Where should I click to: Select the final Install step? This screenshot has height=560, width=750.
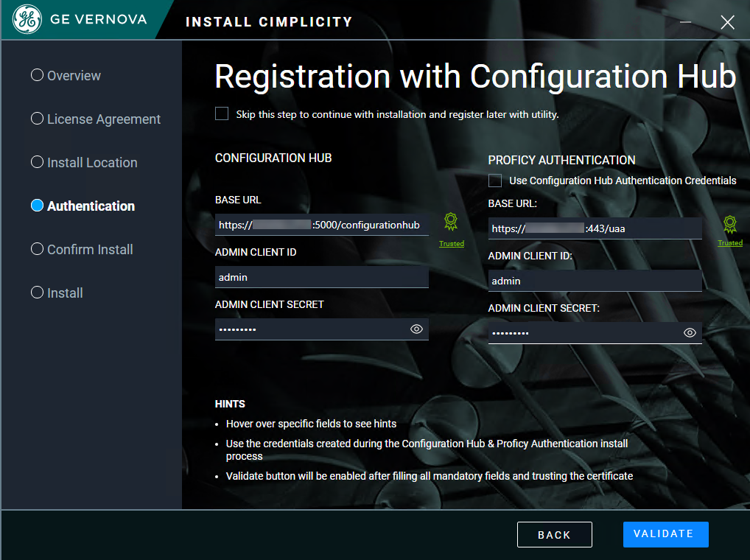57,293
